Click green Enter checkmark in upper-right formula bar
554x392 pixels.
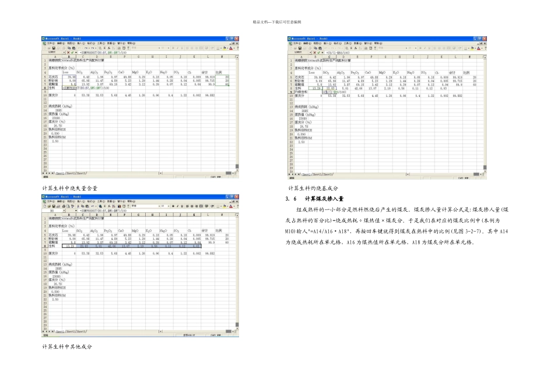click(x=318, y=52)
